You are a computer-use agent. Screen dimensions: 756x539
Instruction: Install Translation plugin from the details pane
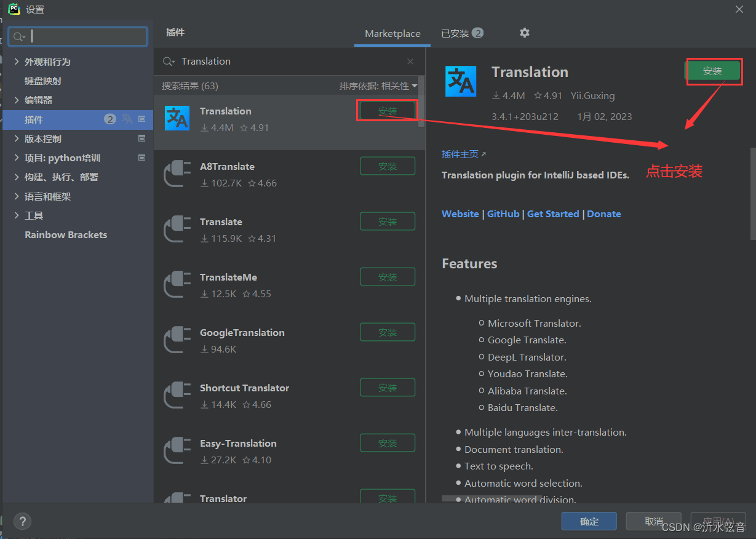click(x=712, y=71)
